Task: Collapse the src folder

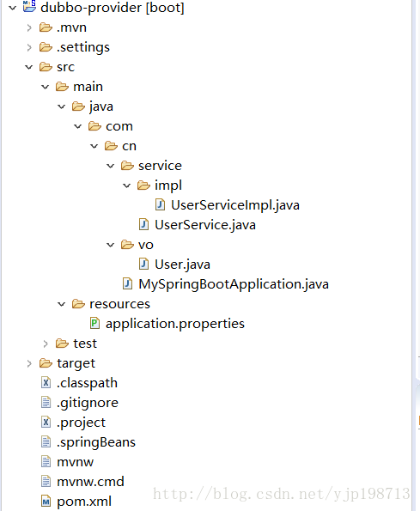Action: [29, 67]
